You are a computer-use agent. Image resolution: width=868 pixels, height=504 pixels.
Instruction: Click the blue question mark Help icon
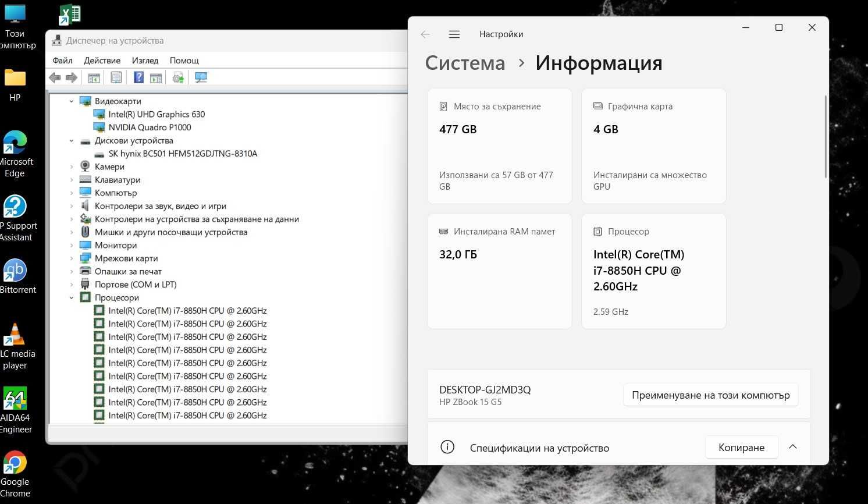coord(138,77)
